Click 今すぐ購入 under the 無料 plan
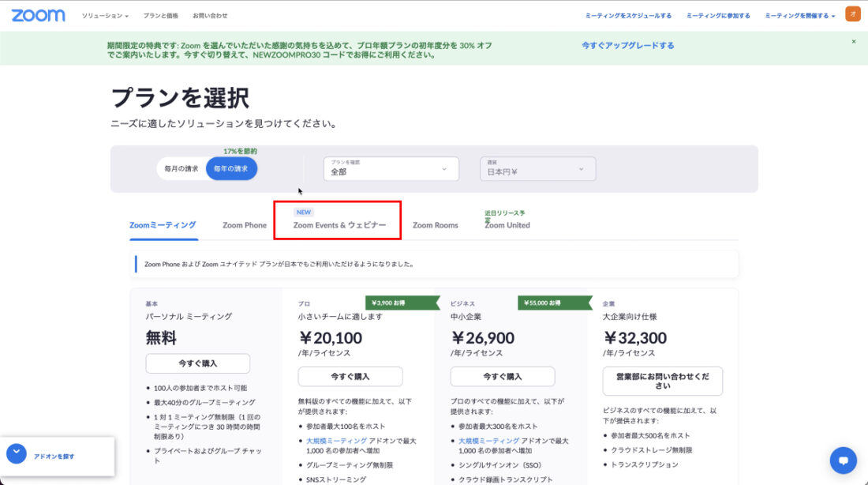868x485 pixels. pyautogui.click(x=197, y=363)
